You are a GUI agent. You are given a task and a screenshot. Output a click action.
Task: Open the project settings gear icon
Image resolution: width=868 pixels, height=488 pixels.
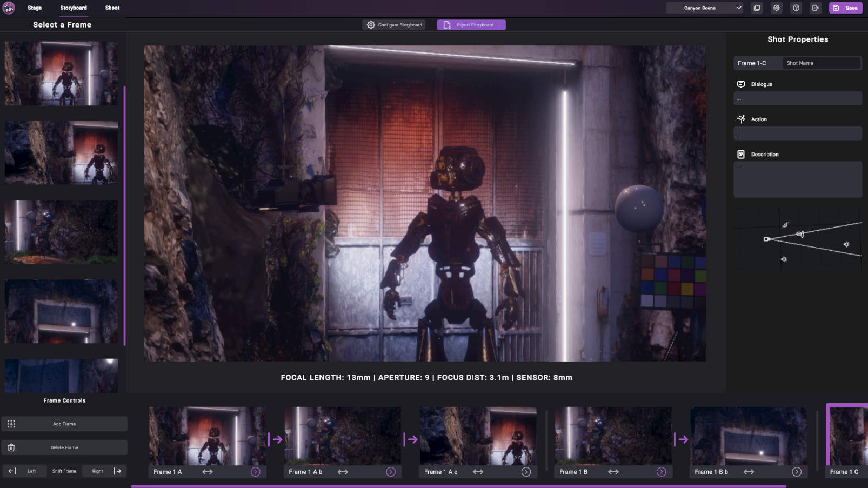(776, 8)
